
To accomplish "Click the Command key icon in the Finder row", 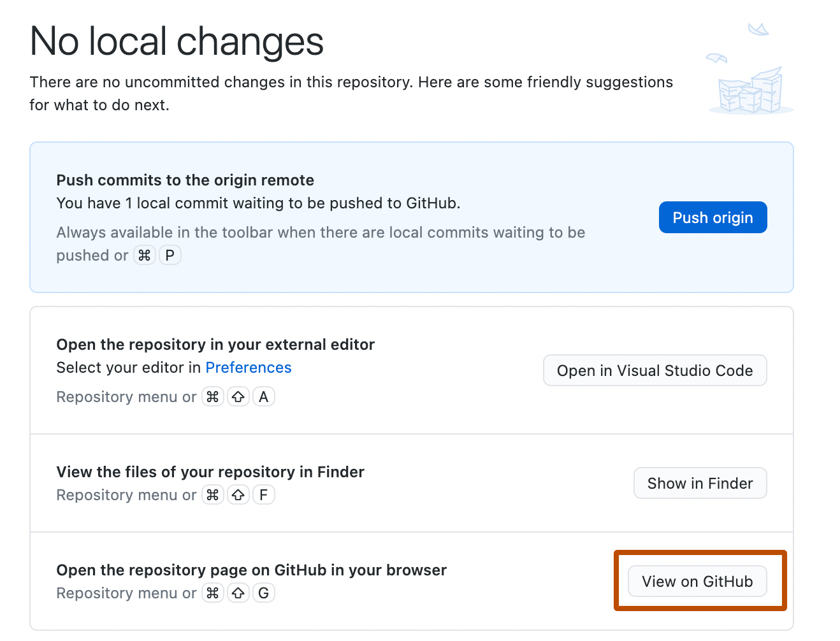I will click(x=213, y=494).
